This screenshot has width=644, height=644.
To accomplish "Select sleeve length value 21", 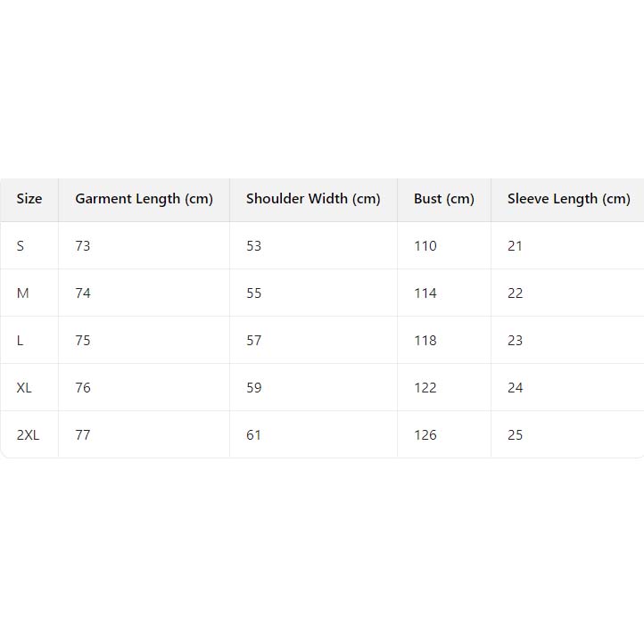I will click(x=516, y=246).
